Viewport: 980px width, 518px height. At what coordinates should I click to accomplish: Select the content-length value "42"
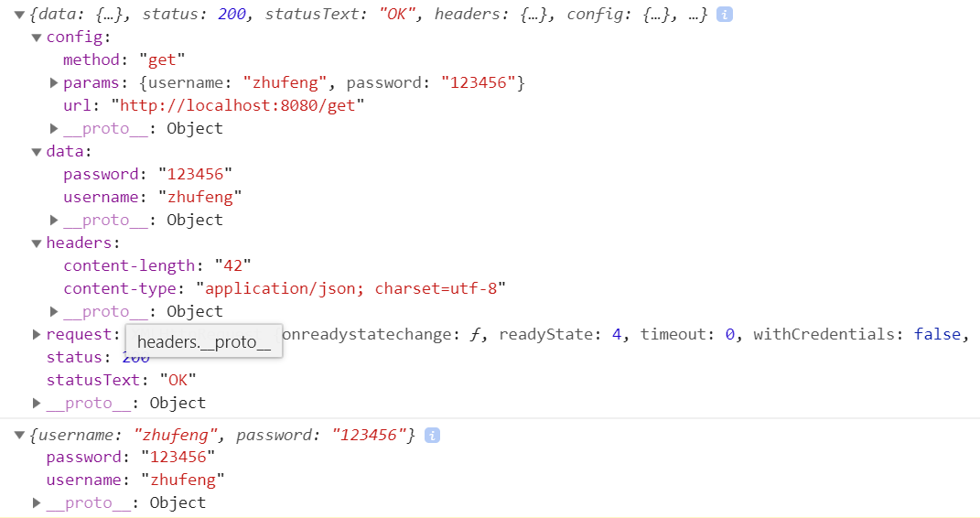click(x=232, y=266)
